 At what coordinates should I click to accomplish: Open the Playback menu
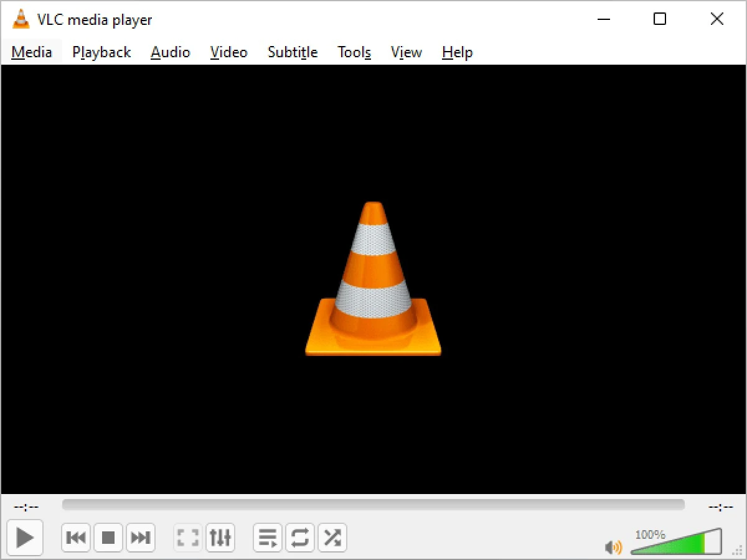pos(101,52)
